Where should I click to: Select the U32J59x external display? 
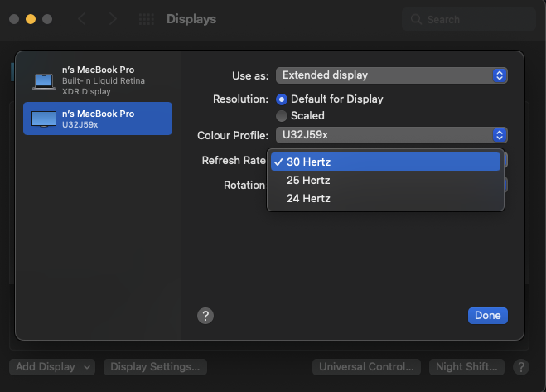coord(98,119)
